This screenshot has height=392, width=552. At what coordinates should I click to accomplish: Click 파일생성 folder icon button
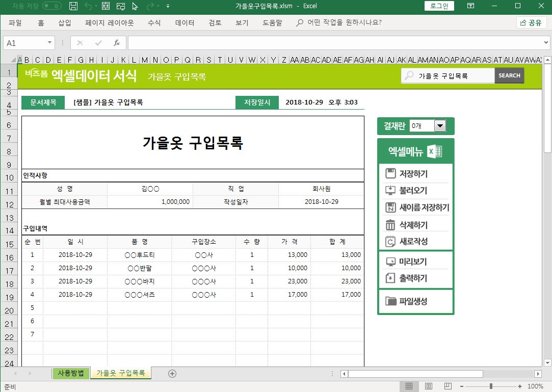point(391,301)
